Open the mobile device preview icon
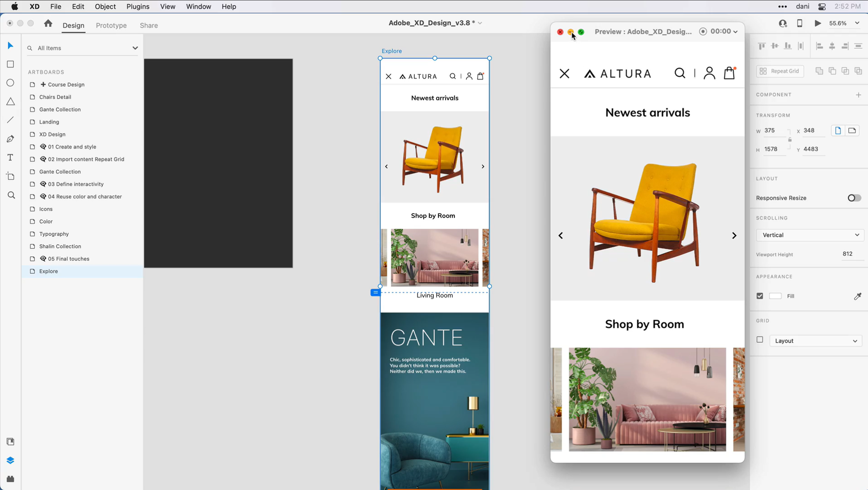The height and width of the screenshot is (490, 868). [x=800, y=23]
